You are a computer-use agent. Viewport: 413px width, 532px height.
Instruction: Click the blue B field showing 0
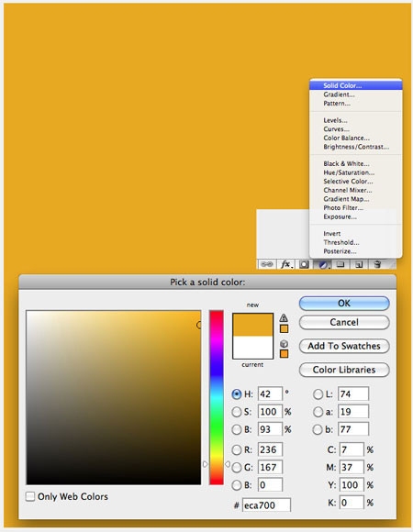point(270,485)
